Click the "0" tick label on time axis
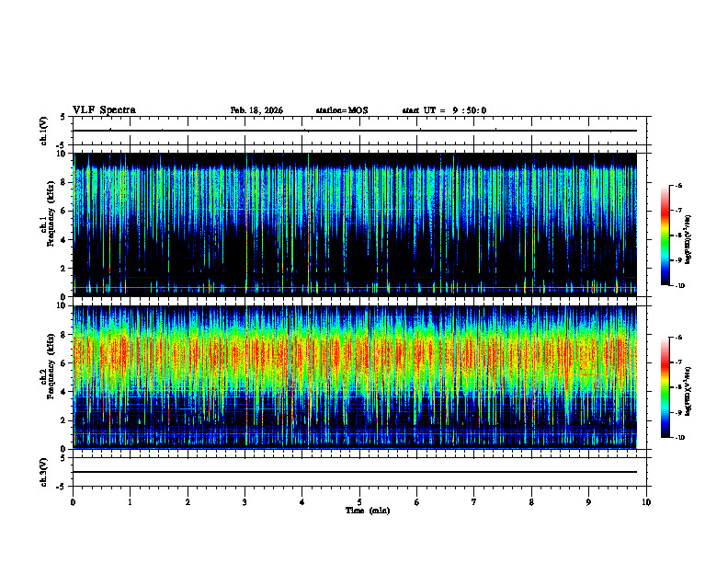The width and height of the screenshot is (728, 563). 73,502
